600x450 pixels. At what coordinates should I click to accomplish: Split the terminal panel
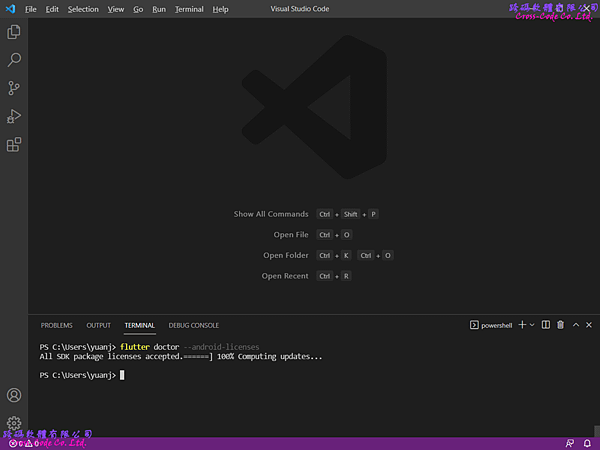[546, 325]
